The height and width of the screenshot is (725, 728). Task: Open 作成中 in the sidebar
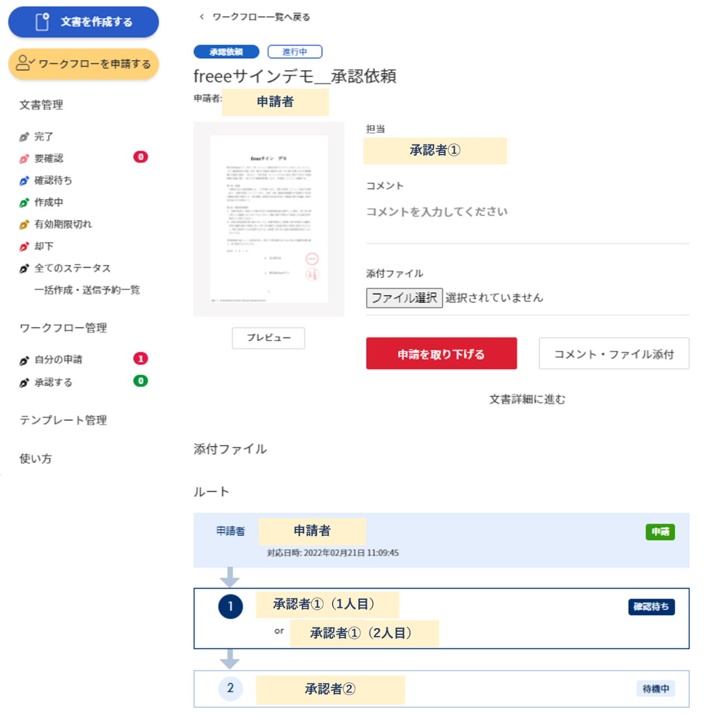click(x=49, y=202)
